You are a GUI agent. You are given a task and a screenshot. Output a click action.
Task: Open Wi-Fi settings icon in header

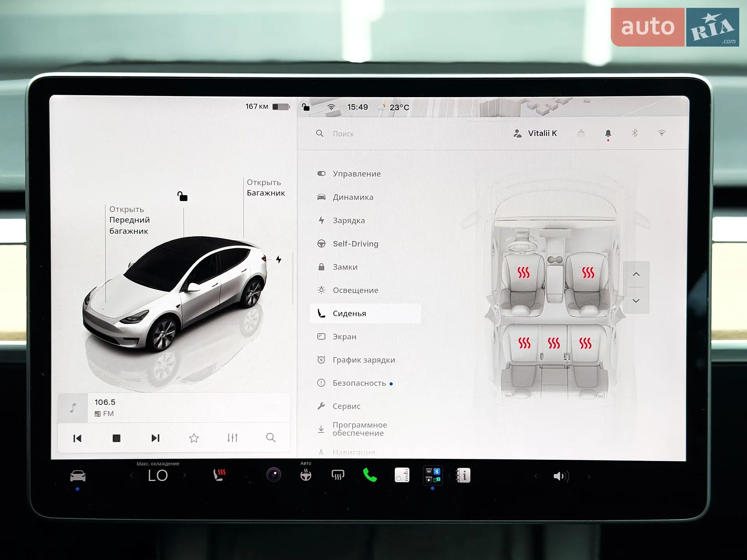coord(662,133)
